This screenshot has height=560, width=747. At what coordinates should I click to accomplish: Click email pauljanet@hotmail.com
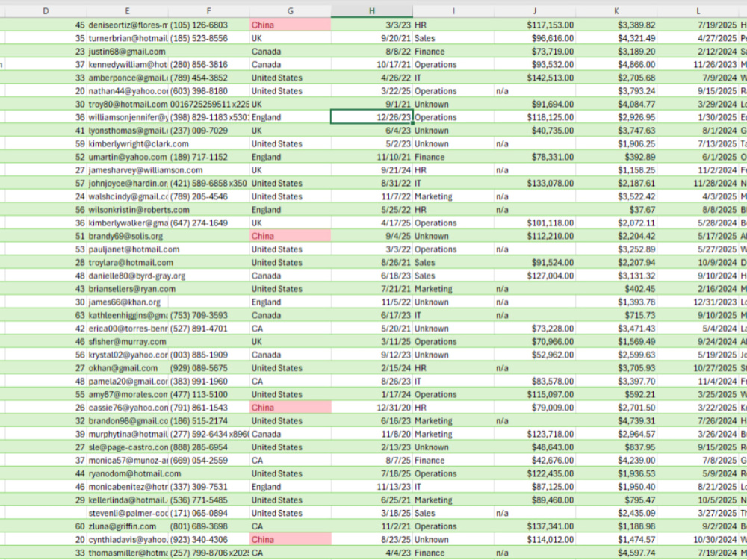coord(127,249)
